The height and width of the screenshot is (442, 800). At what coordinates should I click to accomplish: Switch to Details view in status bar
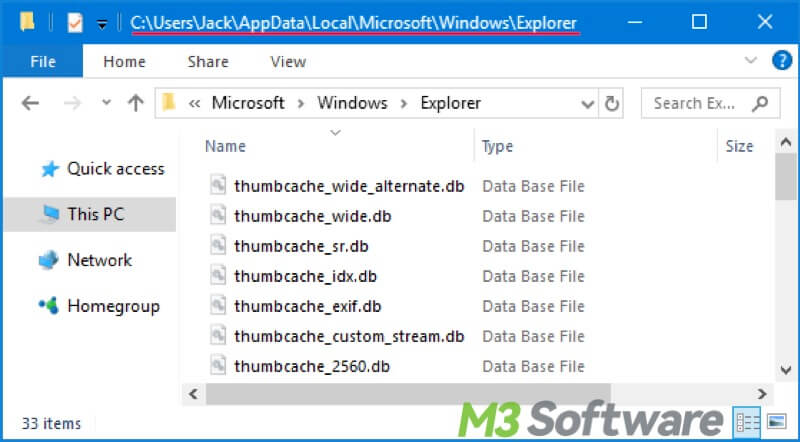pos(747,422)
